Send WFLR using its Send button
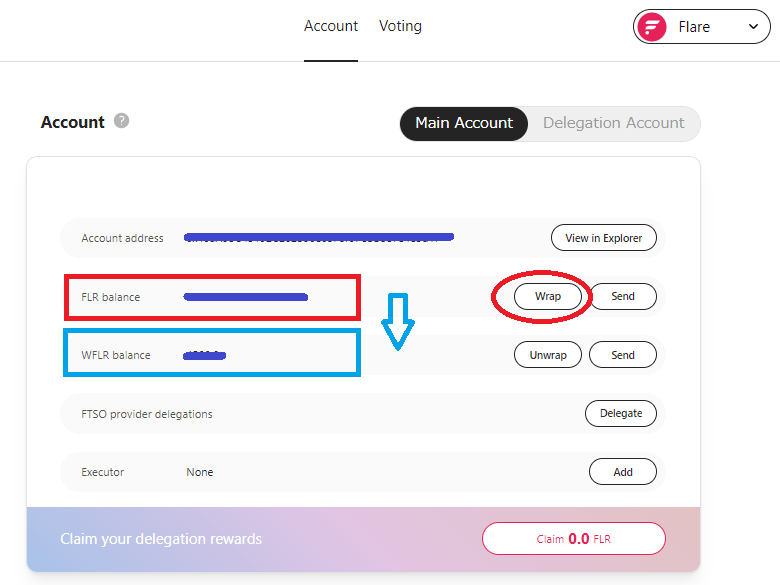This screenshot has height=585, width=780. click(623, 355)
